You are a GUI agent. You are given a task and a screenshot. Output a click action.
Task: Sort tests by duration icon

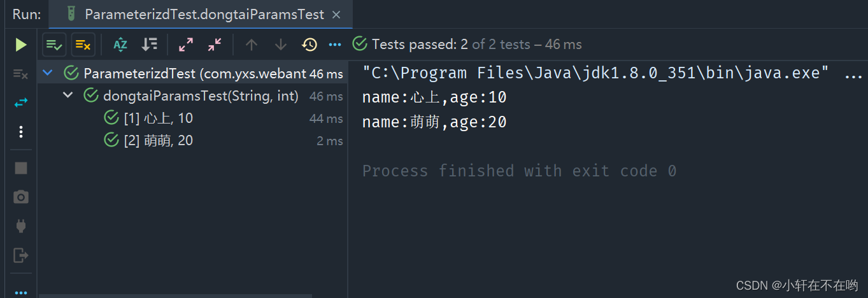coord(150,45)
